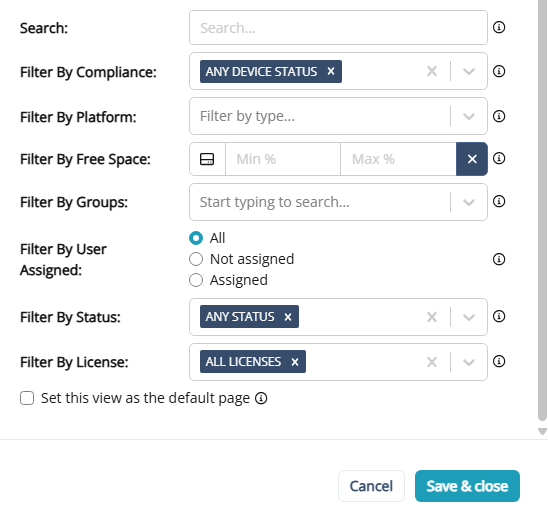
Task: Click the Cancel button
Action: point(371,486)
